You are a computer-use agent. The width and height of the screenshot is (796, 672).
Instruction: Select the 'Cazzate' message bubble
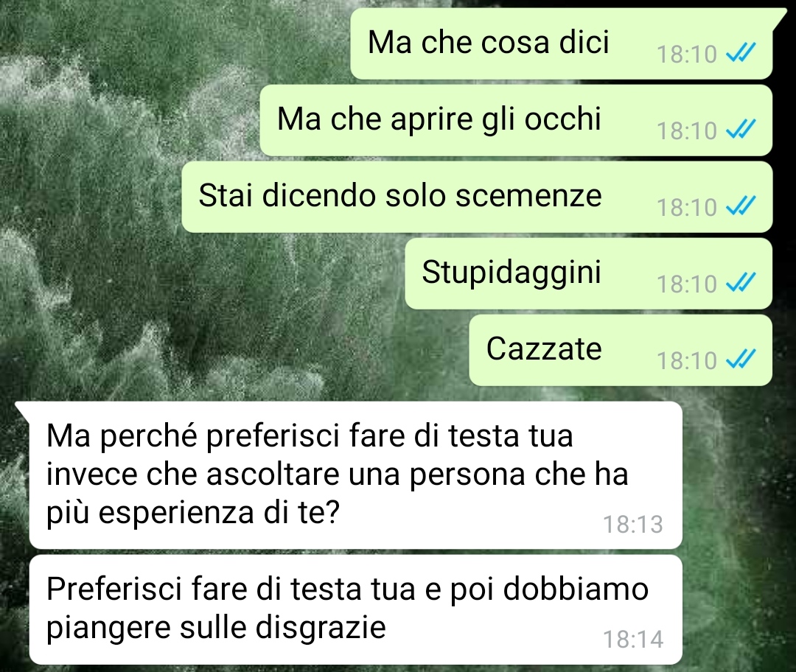pyautogui.click(x=621, y=350)
